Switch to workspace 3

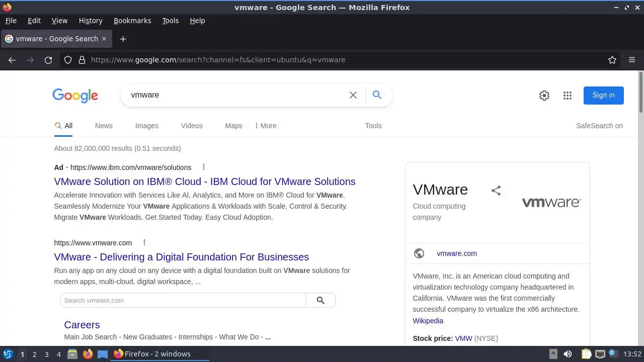[x=46, y=354]
